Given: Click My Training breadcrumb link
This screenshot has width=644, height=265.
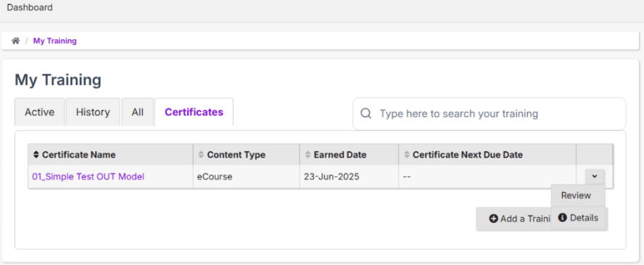Looking at the screenshot, I should 54,41.
